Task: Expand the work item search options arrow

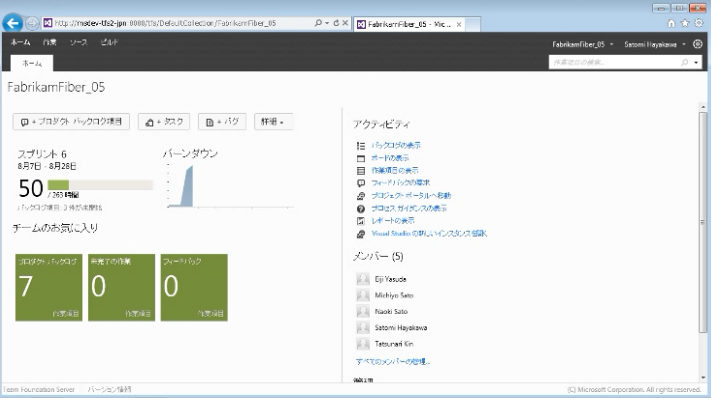Action: [x=696, y=63]
